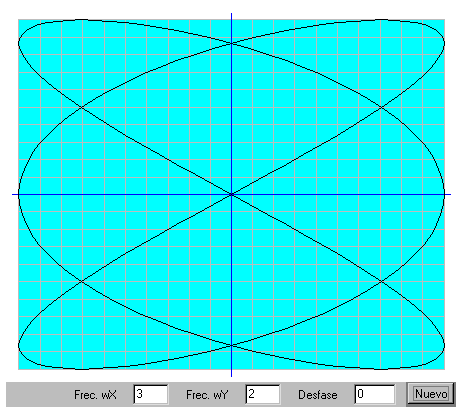Click the Frec. wX input field
This screenshot has height=415, width=461.
(x=151, y=394)
